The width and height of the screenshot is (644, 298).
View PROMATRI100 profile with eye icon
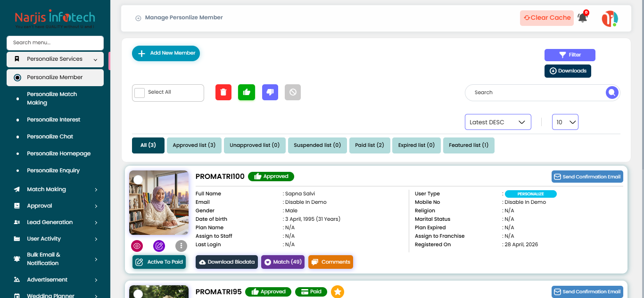tap(137, 246)
